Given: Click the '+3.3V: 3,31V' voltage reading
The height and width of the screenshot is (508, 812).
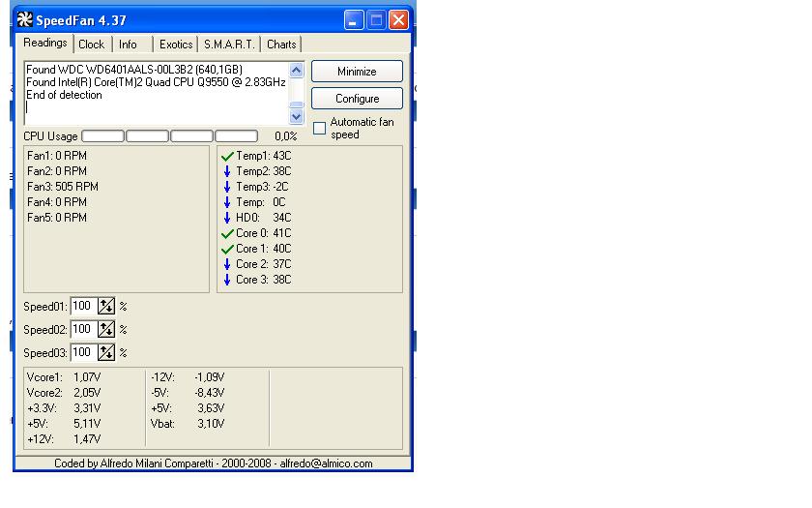Looking at the screenshot, I should click(x=64, y=408).
